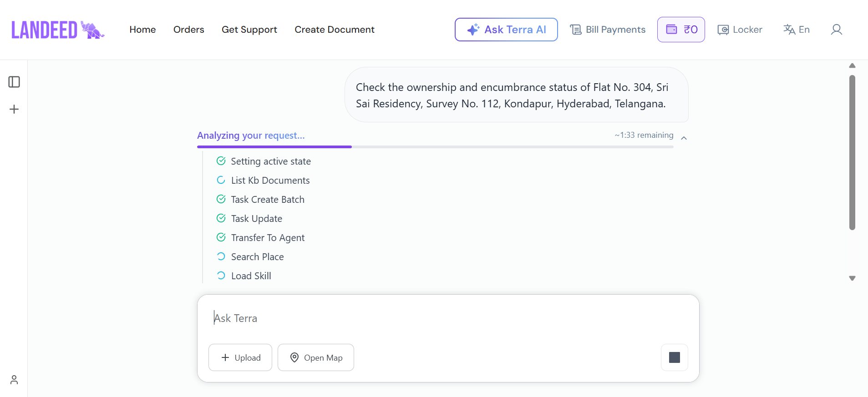The image size is (868, 397).
Task: Toggle the sidebar panel icon
Action: 14,82
